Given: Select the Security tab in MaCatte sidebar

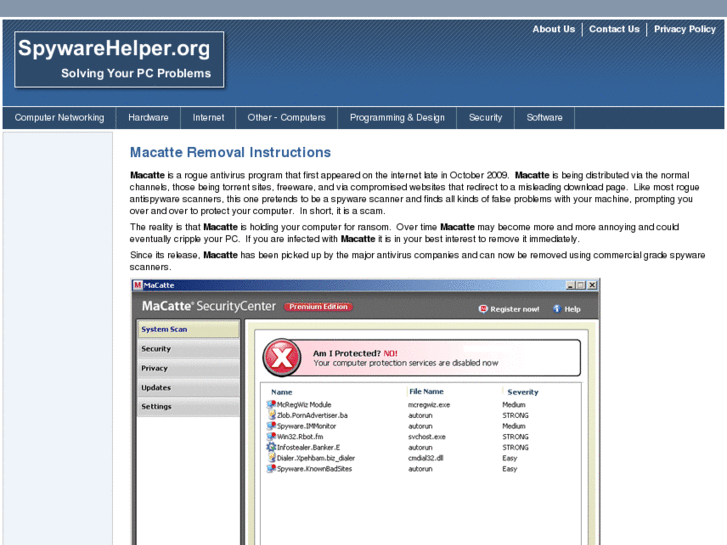Looking at the screenshot, I should pyautogui.click(x=188, y=349).
